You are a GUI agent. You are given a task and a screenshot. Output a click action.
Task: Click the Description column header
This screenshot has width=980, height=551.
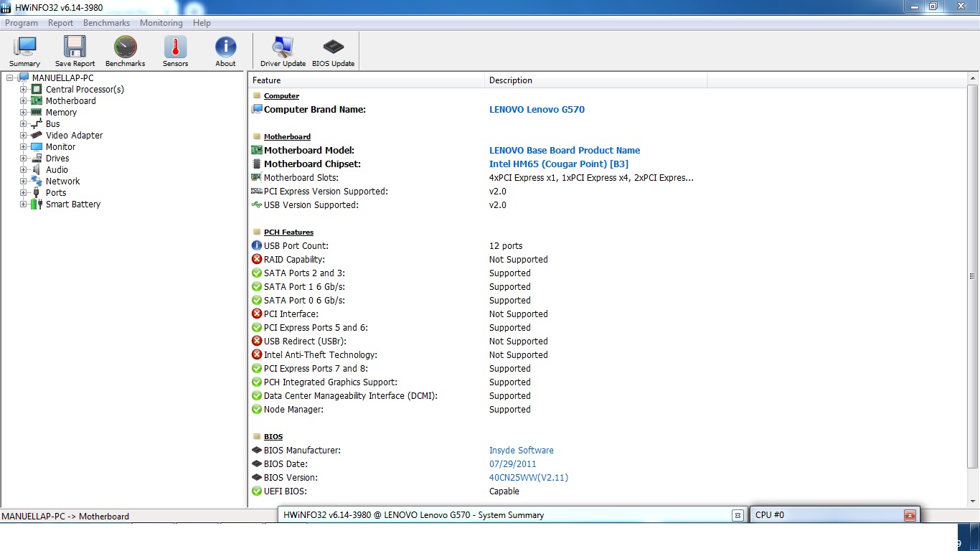click(596, 80)
